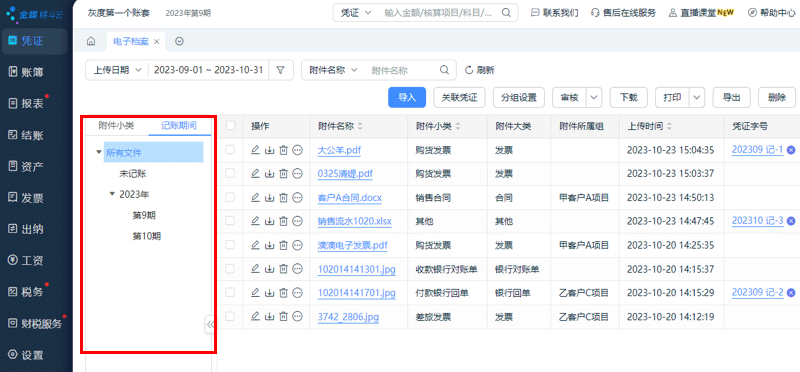Click the 分组设置 button
The image size is (800, 372).
[519, 97]
